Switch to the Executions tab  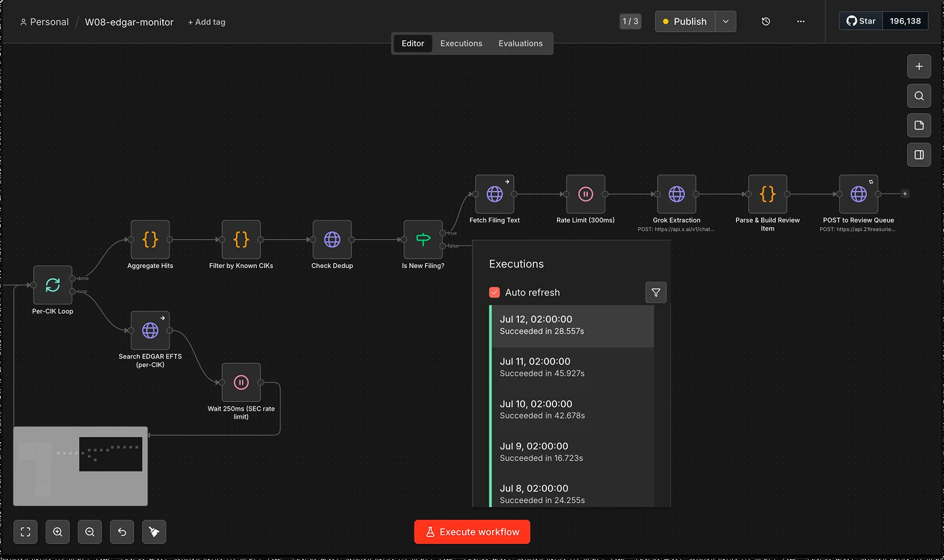(x=461, y=44)
